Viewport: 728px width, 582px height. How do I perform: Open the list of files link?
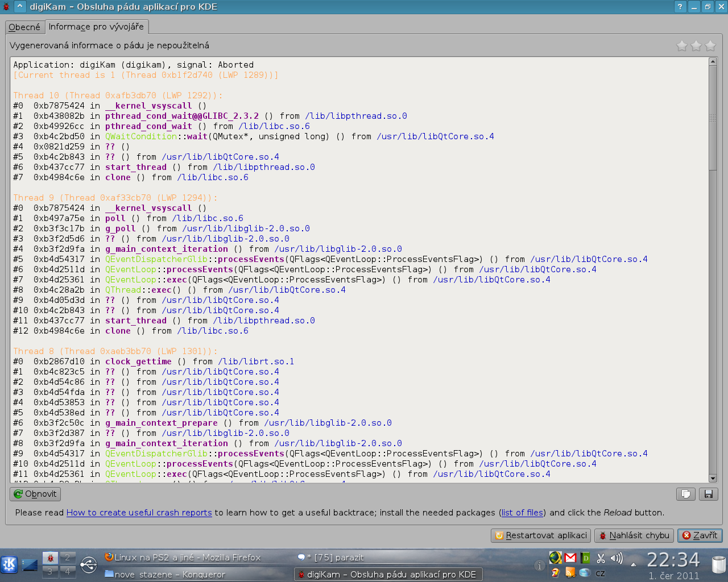(522, 513)
